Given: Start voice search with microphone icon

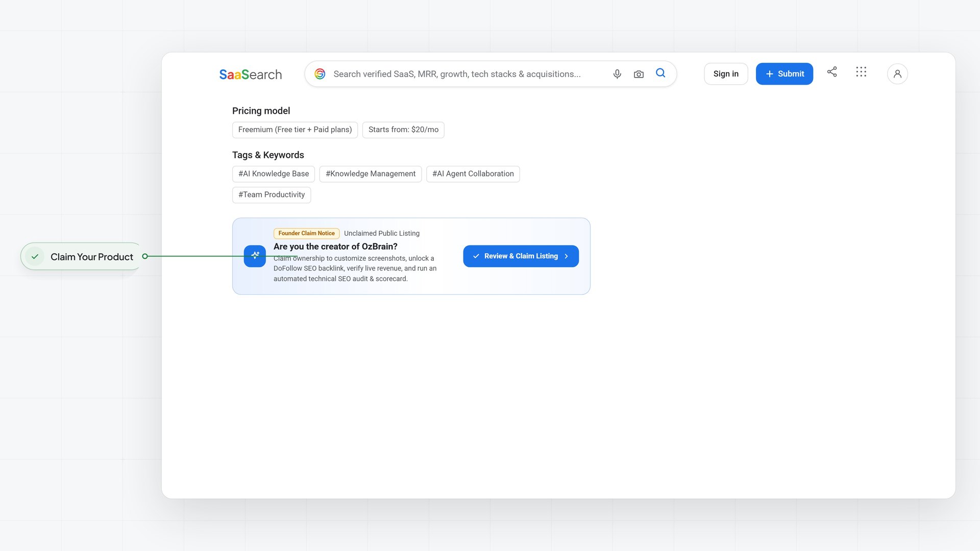Looking at the screenshot, I should 617,74.
